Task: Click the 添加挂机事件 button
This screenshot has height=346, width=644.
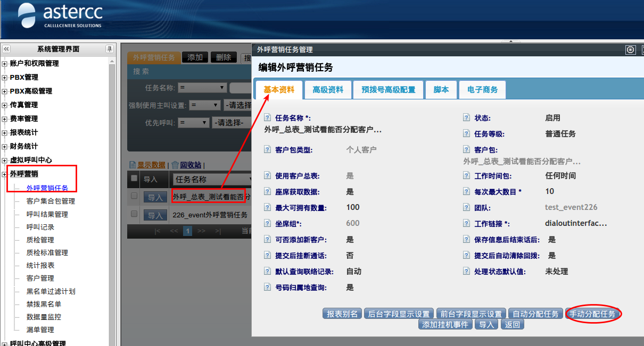Action: pos(445,325)
